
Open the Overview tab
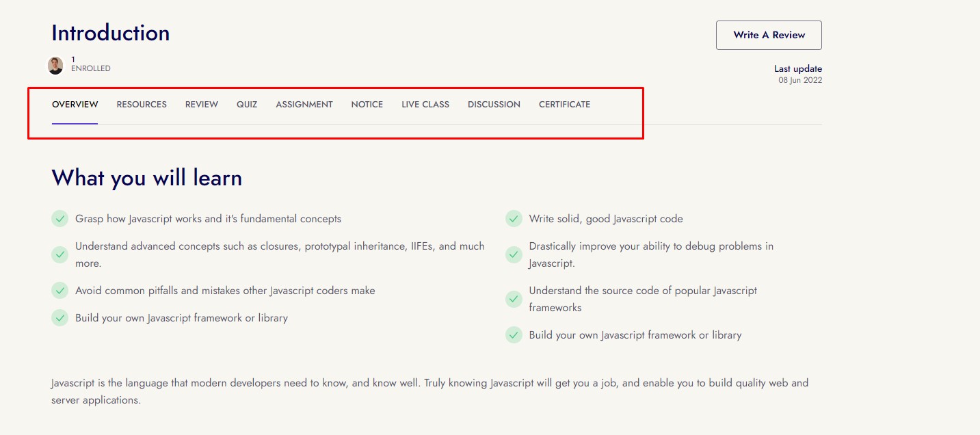click(75, 105)
